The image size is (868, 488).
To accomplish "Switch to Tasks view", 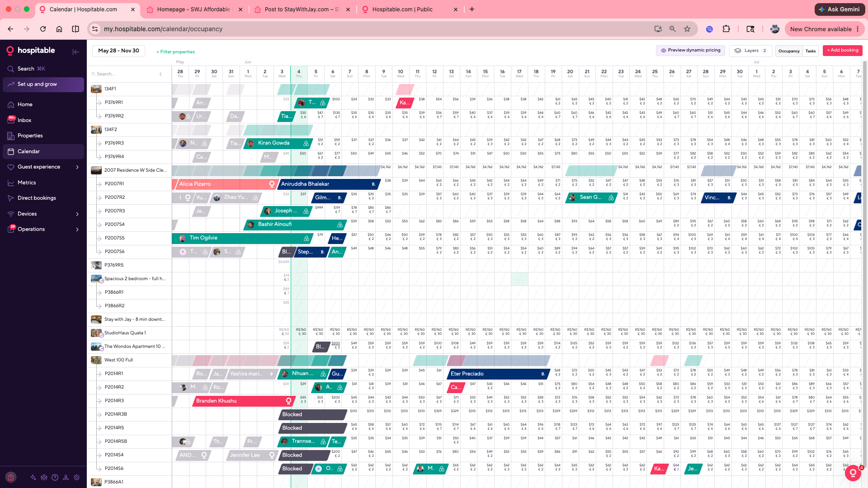I will 811,51.
